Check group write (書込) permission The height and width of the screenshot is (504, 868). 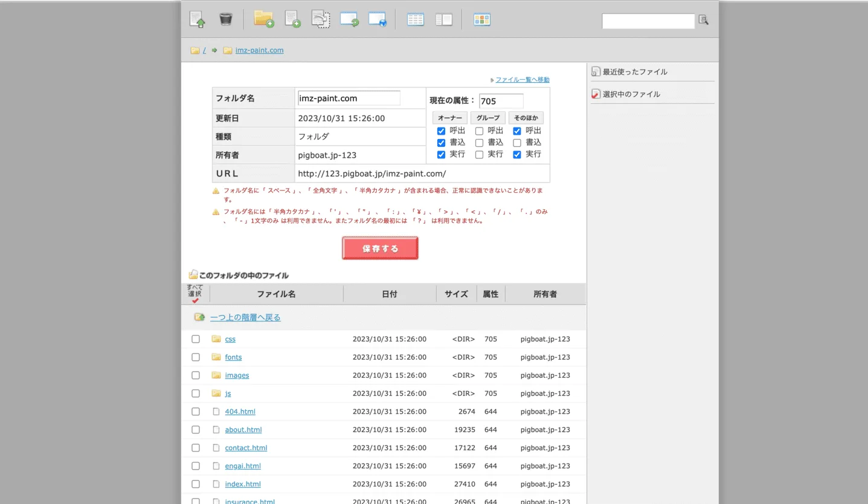[x=479, y=143]
